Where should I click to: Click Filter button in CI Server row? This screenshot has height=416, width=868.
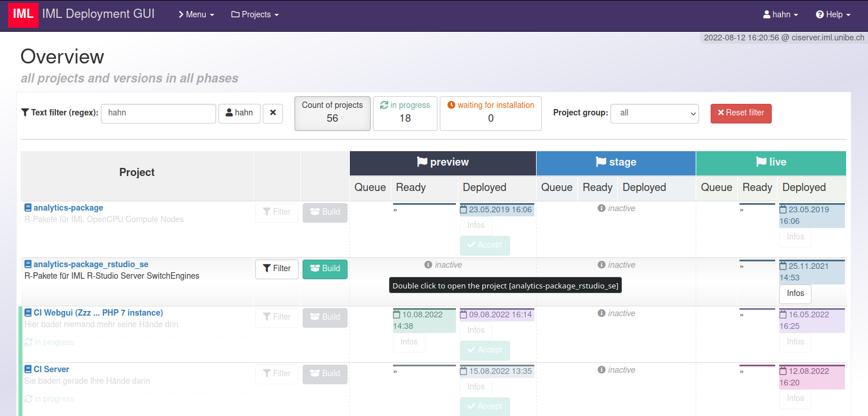(277, 374)
